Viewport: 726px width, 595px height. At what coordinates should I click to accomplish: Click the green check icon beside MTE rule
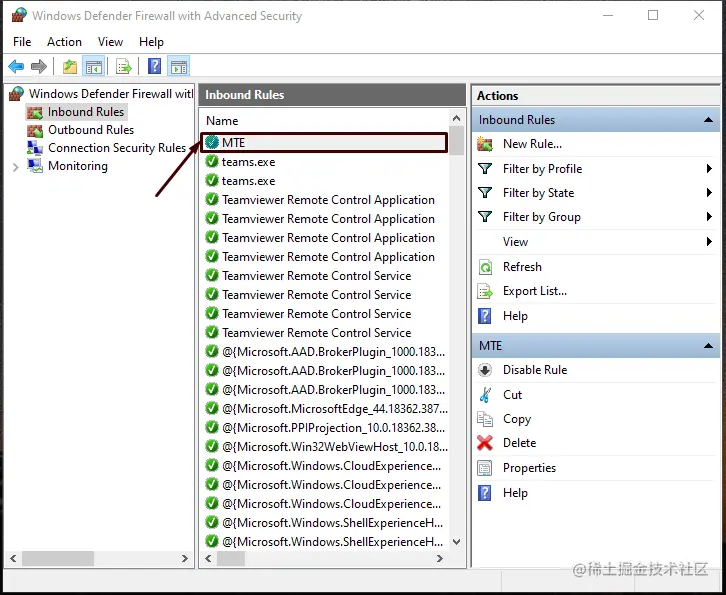pyautogui.click(x=212, y=143)
